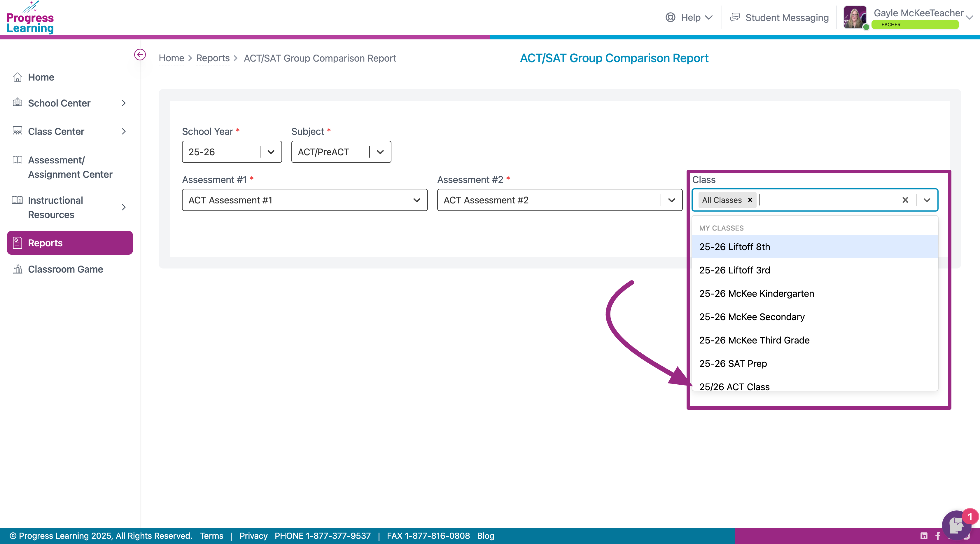
Task: Expand the Assessment #2 dropdown
Action: pyautogui.click(x=671, y=200)
